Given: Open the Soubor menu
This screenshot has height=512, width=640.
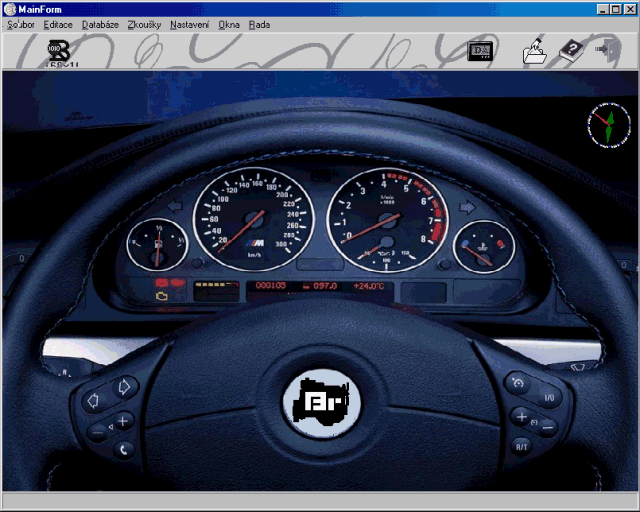Looking at the screenshot, I should coord(20,25).
